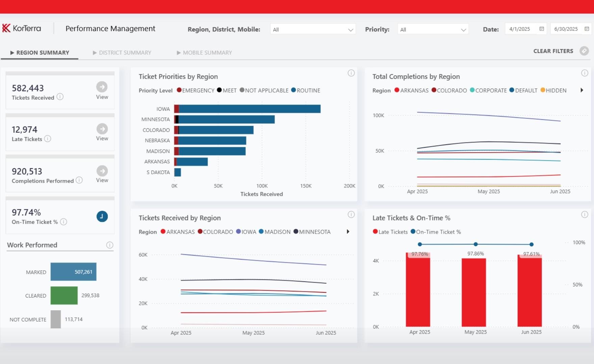Screen dimensions: 594x364
Task: Click the trend chart icon on On-Time Ticket %
Action: coord(102,216)
